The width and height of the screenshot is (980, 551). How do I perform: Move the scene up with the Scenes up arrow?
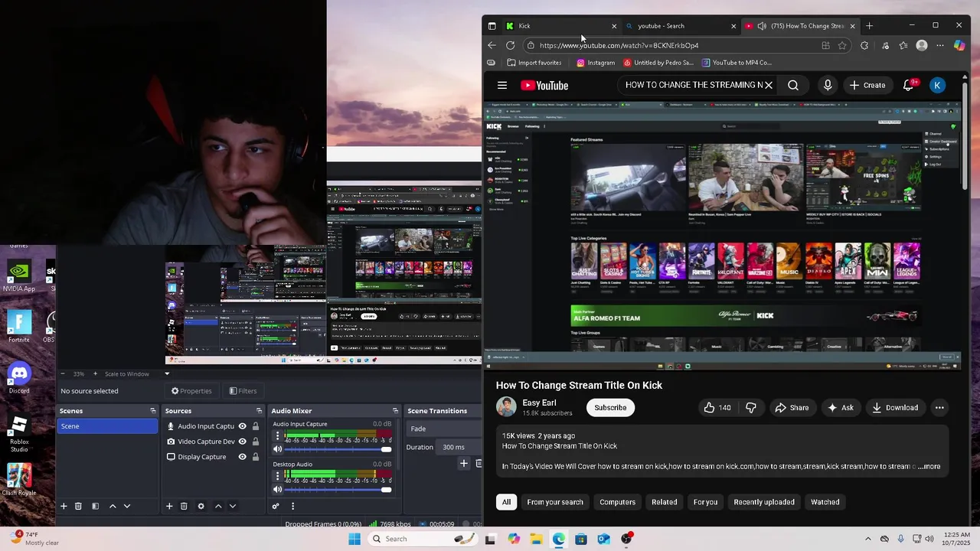113,506
